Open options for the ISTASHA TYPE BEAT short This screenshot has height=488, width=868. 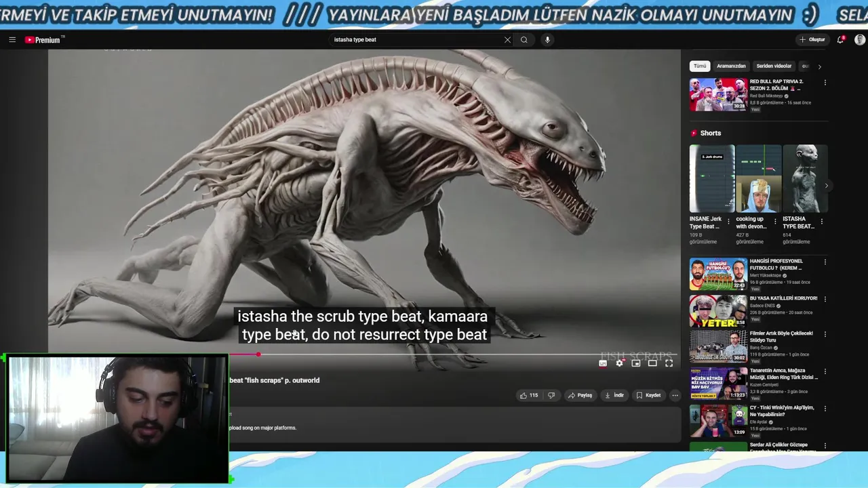click(x=822, y=221)
